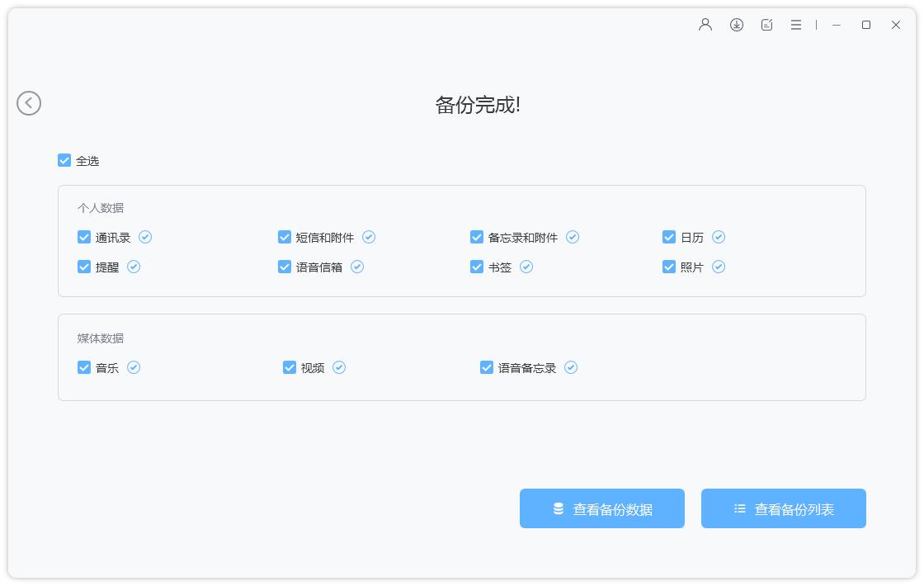Click the green check next to 视频
The width and height of the screenshot is (924, 586).
pyautogui.click(x=338, y=367)
